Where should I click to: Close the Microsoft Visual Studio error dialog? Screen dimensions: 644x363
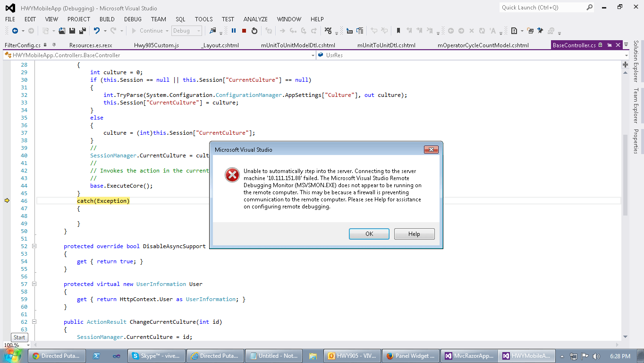tap(431, 150)
